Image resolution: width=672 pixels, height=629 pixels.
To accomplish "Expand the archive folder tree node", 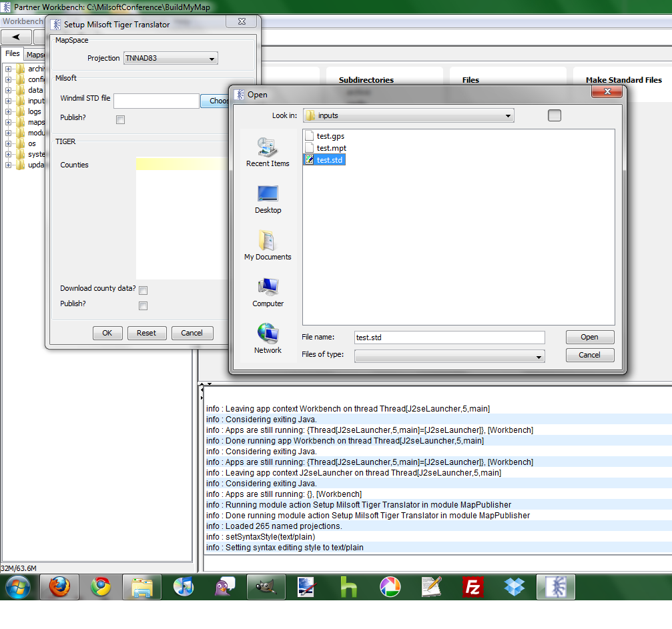I will (x=8, y=69).
